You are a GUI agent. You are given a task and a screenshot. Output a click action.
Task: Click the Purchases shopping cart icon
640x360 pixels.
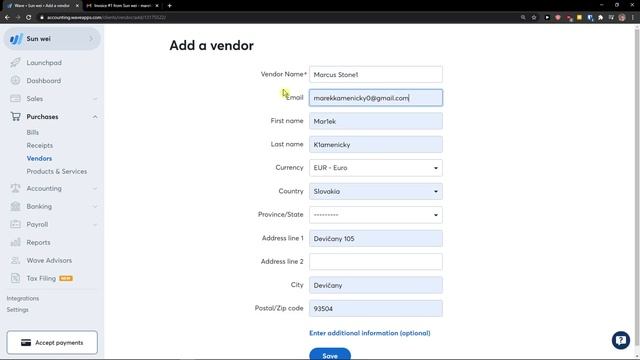(x=16, y=116)
